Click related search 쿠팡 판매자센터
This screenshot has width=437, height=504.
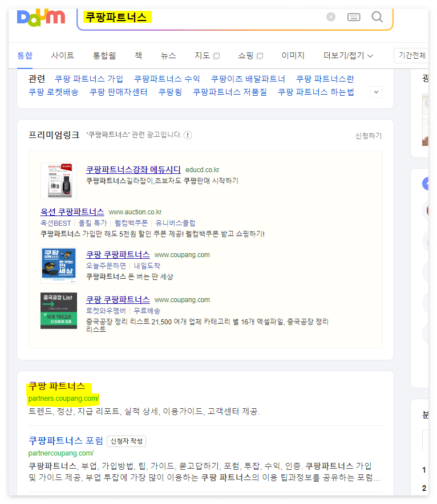pos(118,92)
